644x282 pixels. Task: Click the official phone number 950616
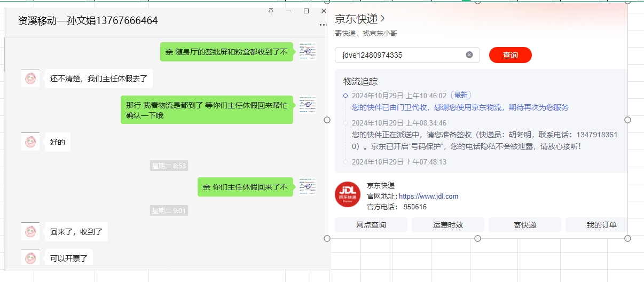click(x=415, y=207)
